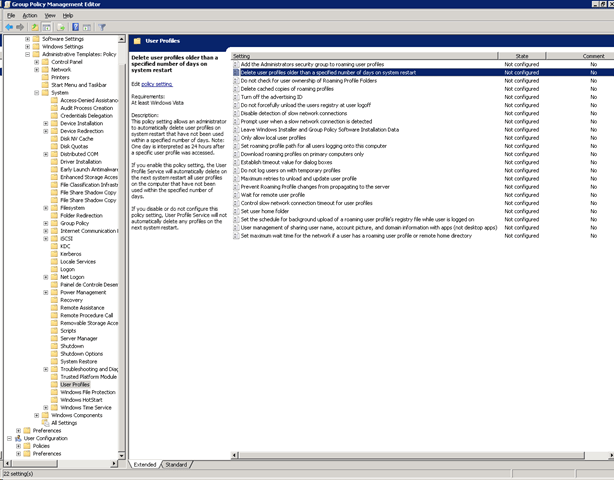Click the Up one level folder icon
Screen dimensions: 614x480
click(35, 27)
